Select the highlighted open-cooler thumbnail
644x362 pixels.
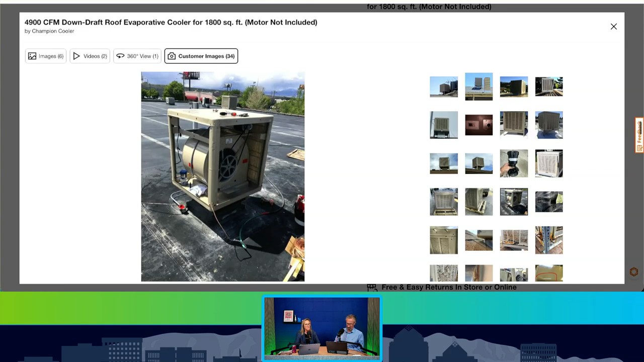(514, 202)
